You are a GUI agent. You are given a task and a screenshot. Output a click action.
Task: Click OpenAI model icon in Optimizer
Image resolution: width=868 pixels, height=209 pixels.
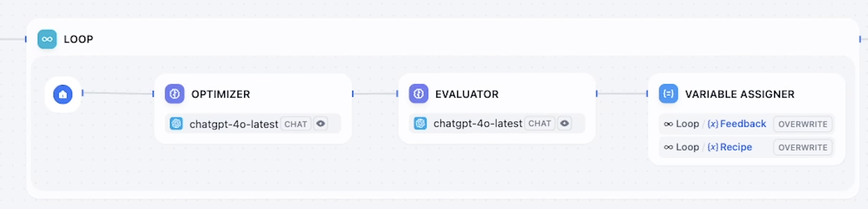(x=176, y=124)
